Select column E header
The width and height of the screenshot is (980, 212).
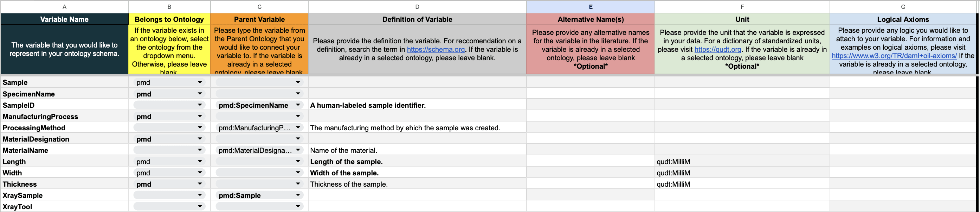[x=591, y=6]
